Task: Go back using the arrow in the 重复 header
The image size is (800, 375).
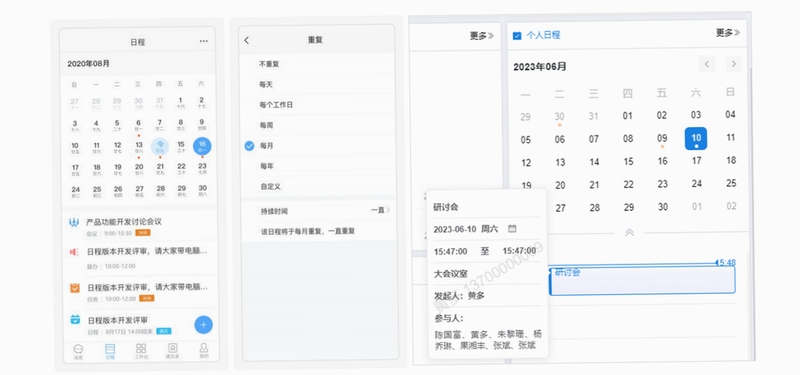Action: pos(247,40)
